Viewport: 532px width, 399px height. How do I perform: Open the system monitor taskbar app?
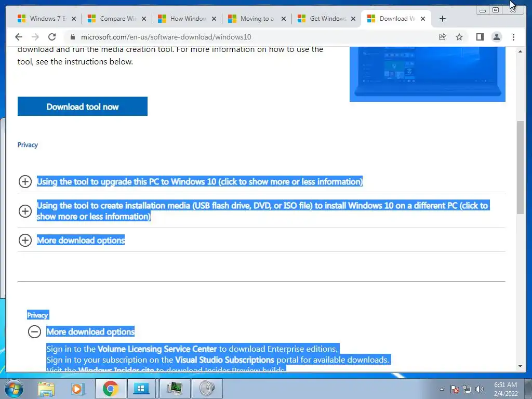(x=175, y=389)
